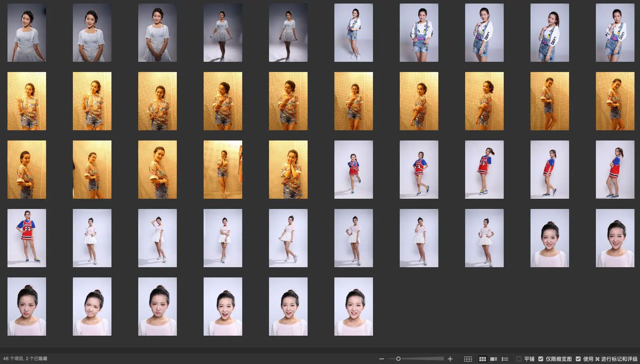Choose the red jersey photo with swinging ponytail
640x364 pixels.
pyautogui.click(x=484, y=170)
